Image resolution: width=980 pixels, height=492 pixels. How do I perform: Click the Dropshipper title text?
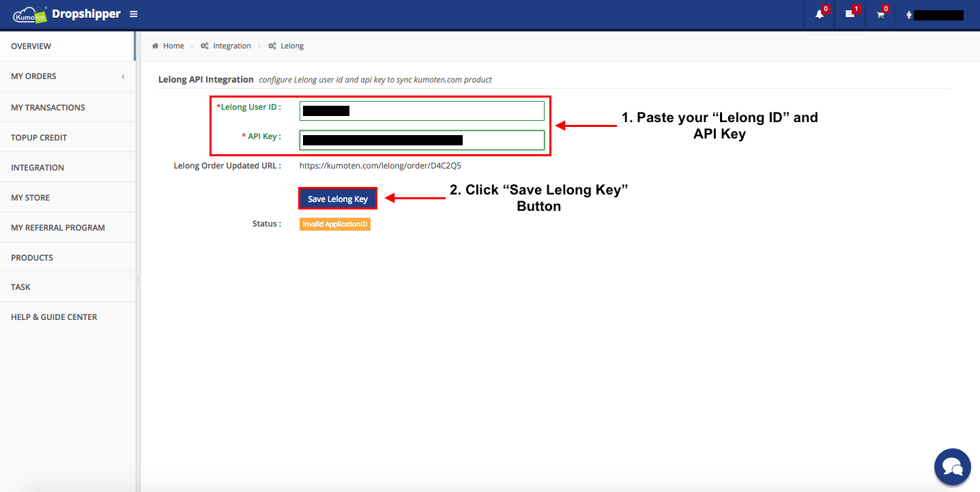tap(87, 14)
